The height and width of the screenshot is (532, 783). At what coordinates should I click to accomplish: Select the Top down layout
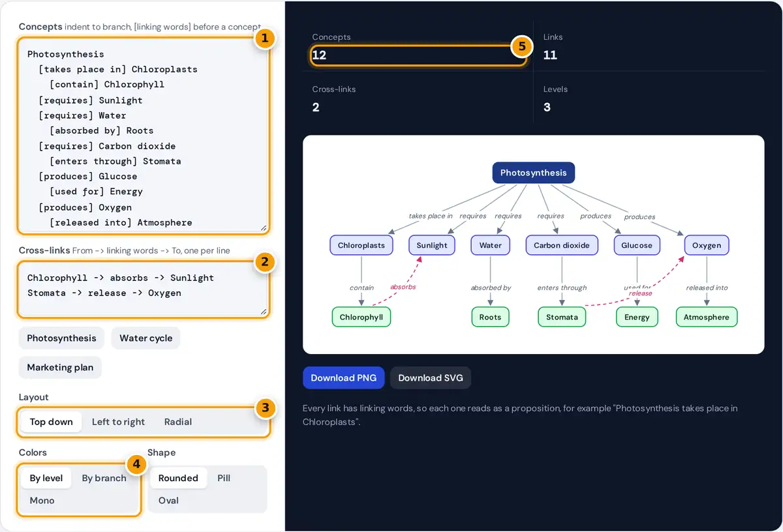(51, 422)
